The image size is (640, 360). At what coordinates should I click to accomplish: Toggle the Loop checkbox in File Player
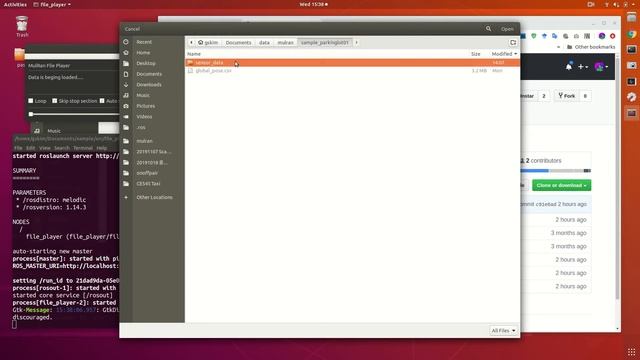pyautogui.click(x=31, y=101)
